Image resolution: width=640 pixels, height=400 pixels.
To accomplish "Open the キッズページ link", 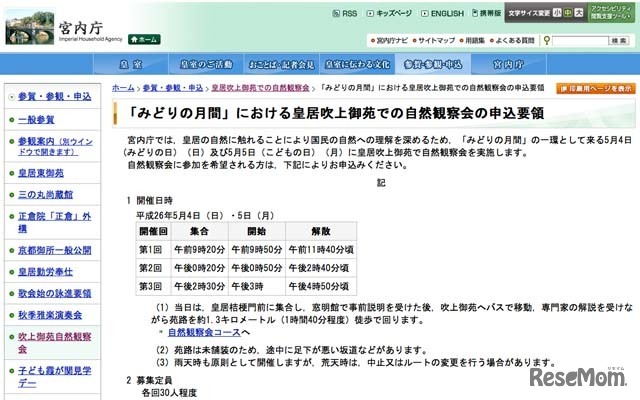I will (389, 13).
